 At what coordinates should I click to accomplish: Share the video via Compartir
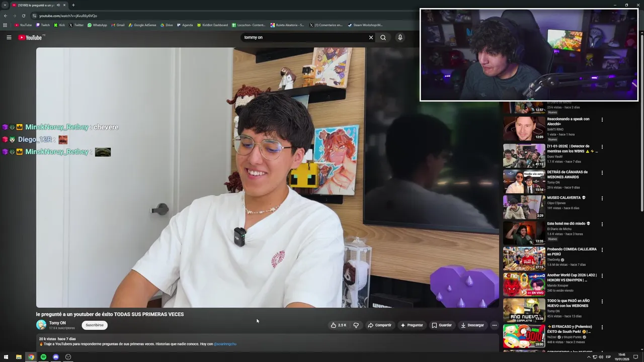tap(379, 325)
